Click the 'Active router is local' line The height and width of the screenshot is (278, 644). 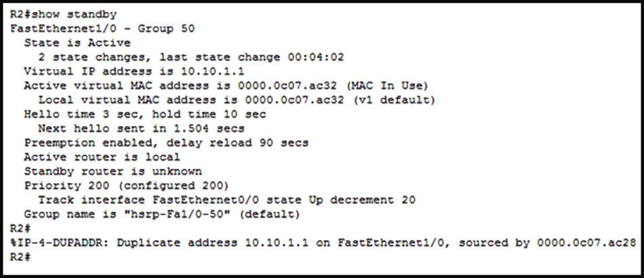102,157
